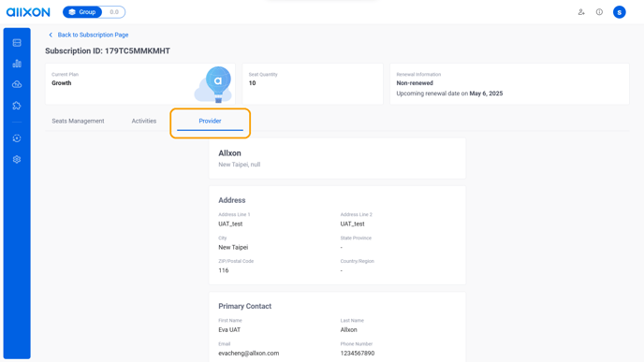Open the bar chart sidebar icon
Screen dimensions: 644x362
17,64
